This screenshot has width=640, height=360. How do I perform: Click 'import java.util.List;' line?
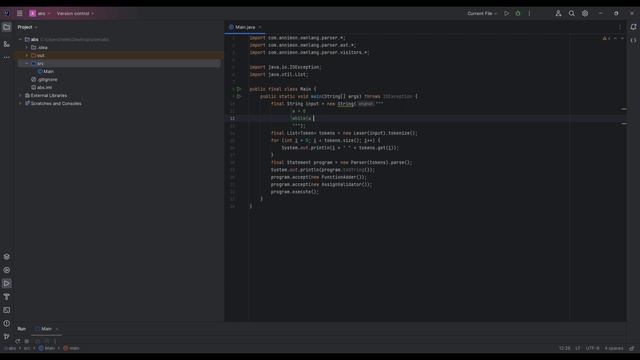point(279,74)
